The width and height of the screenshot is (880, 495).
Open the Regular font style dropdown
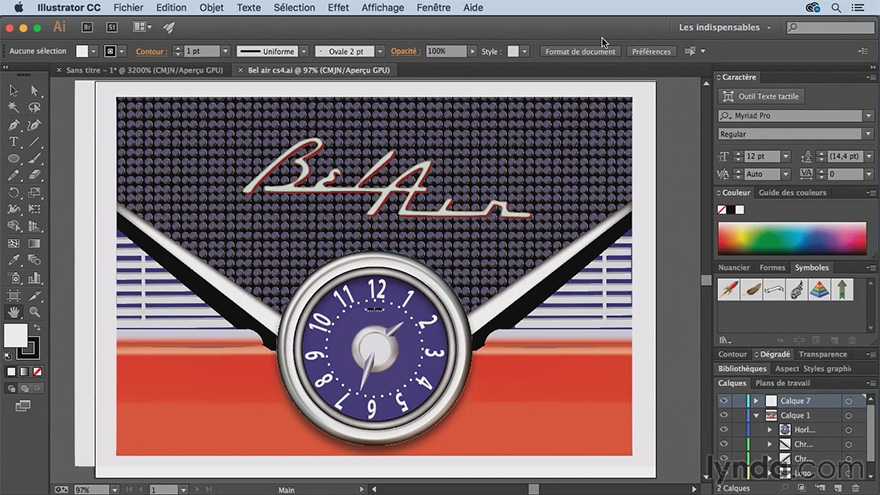[868, 134]
